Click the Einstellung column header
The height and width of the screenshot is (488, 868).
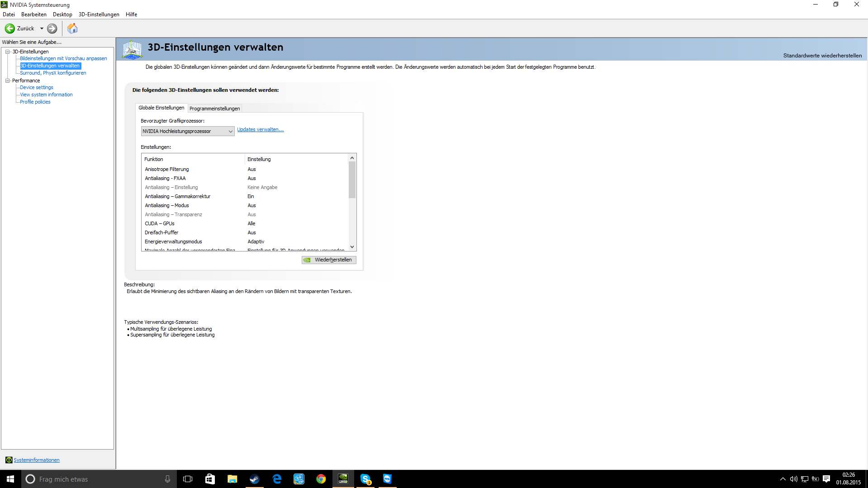296,159
